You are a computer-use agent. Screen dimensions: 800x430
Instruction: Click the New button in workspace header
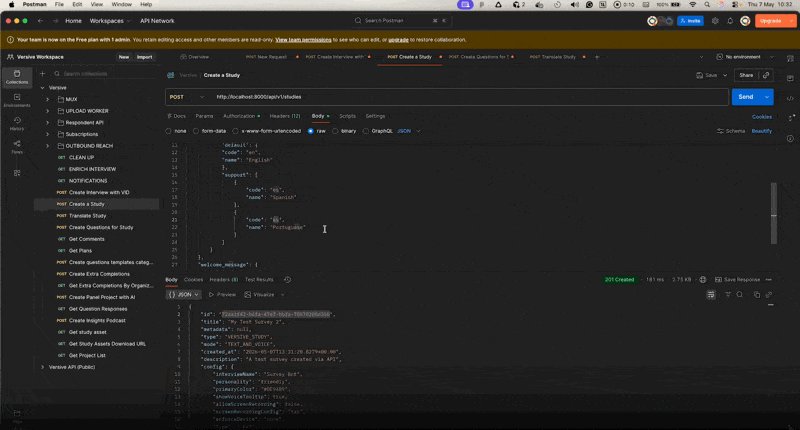pos(124,57)
